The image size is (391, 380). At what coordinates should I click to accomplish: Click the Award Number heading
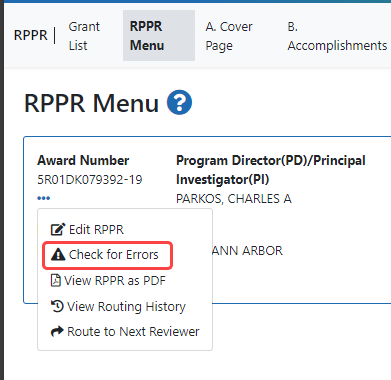pos(83,160)
